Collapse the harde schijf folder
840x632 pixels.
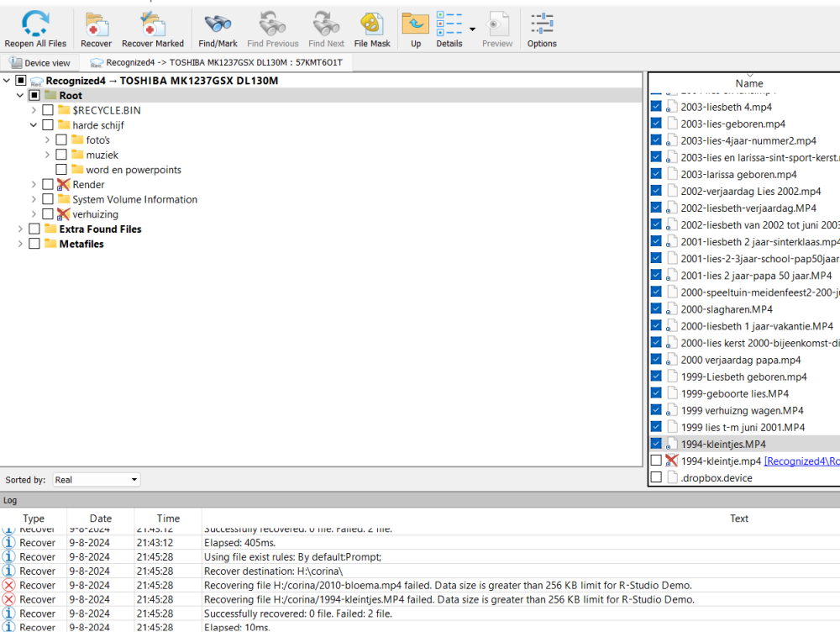(x=34, y=125)
